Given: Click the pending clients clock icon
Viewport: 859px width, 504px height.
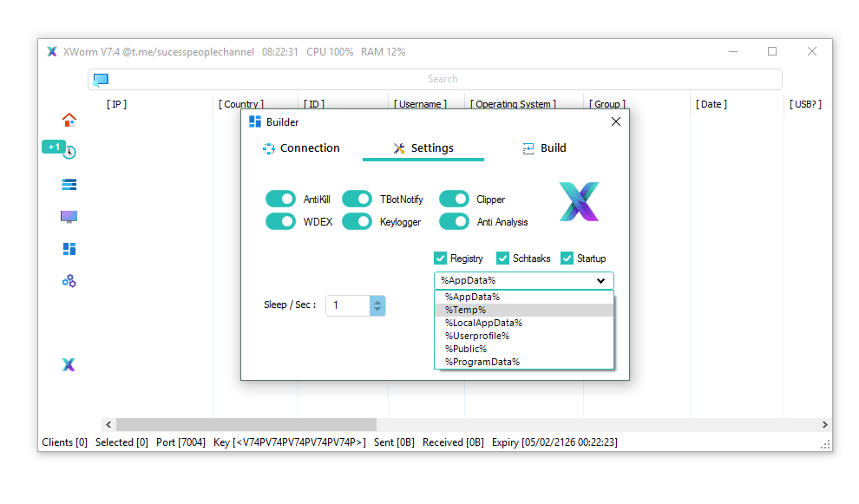Looking at the screenshot, I should (x=69, y=150).
